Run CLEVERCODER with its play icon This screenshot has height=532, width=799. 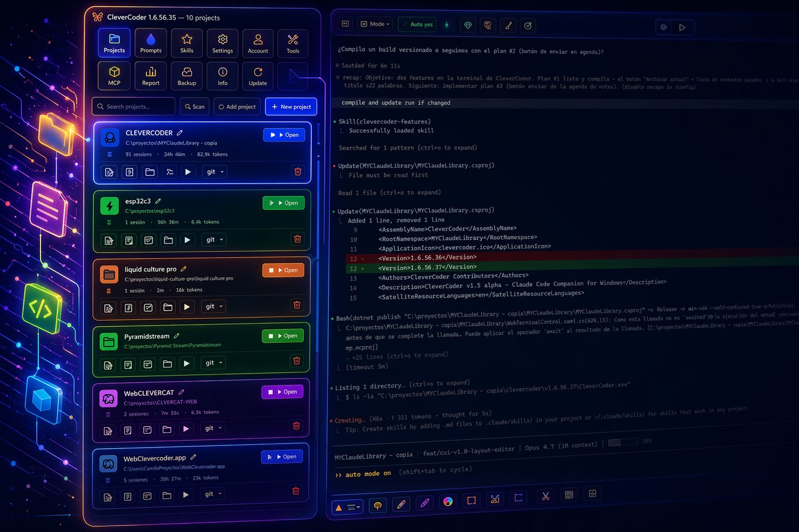pyautogui.click(x=188, y=172)
